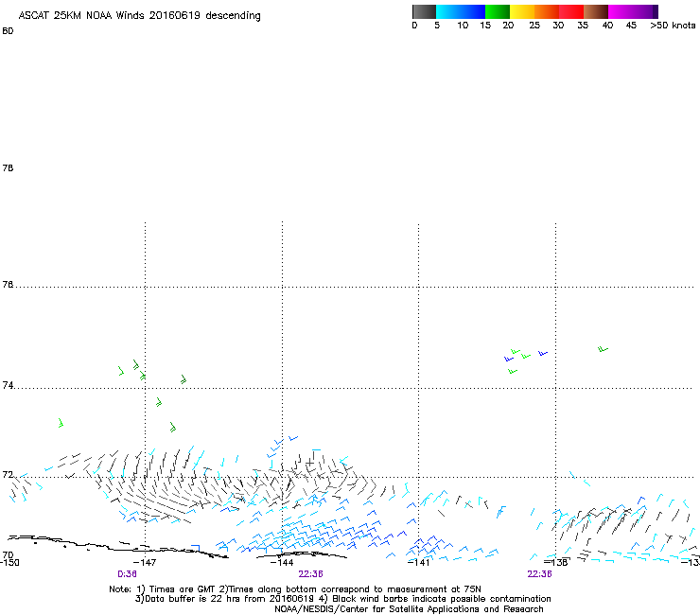Click the NOAA/NESDIS credit line
The height and width of the screenshot is (615, 700).
pyautogui.click(x=409, y=609)
